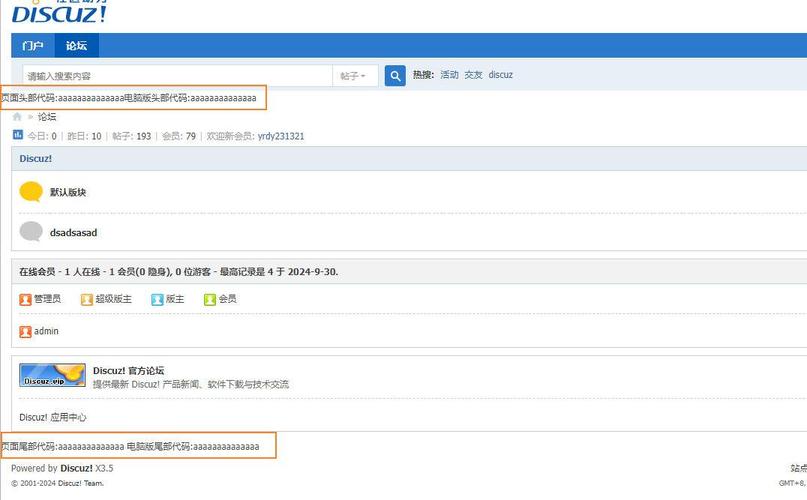The height and width of the screenshot is (500, 807).
Task: Click the 超级版主 legend icon
Action: coord(86,300)
